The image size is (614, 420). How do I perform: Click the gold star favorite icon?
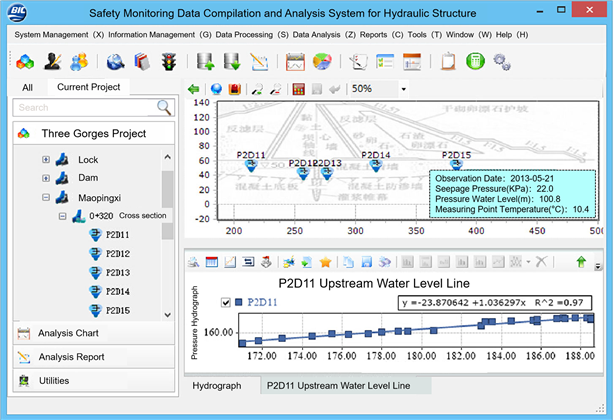click(325, 262)
